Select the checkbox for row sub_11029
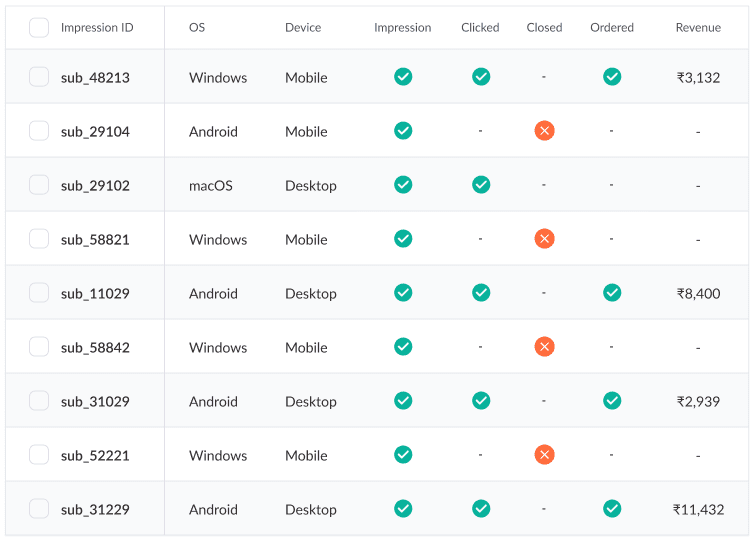756x540 pixels. (39, 293)
